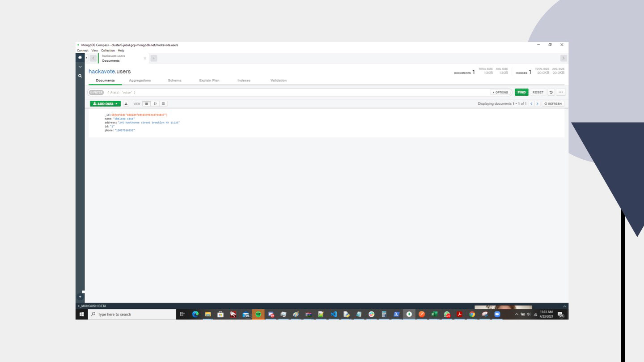Select the JSON braces view toggle
The height and width of the screenshot is (362, 644).
point(155,104)
